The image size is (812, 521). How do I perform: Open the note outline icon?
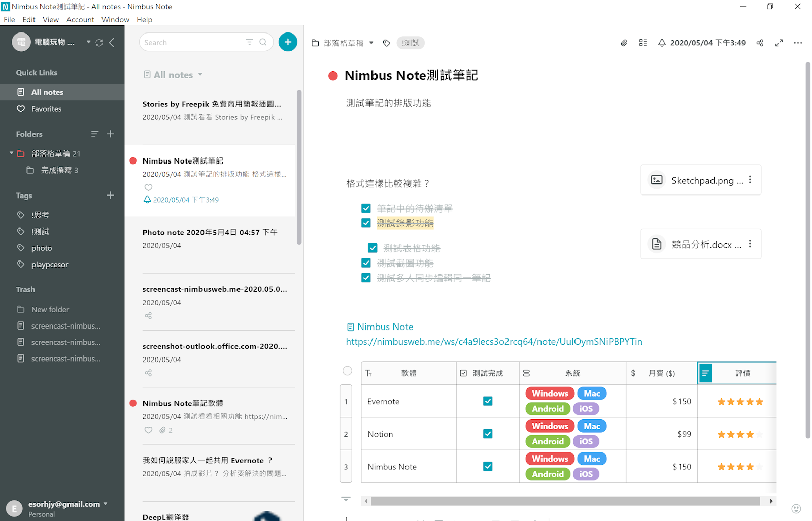tap(643, 43)
